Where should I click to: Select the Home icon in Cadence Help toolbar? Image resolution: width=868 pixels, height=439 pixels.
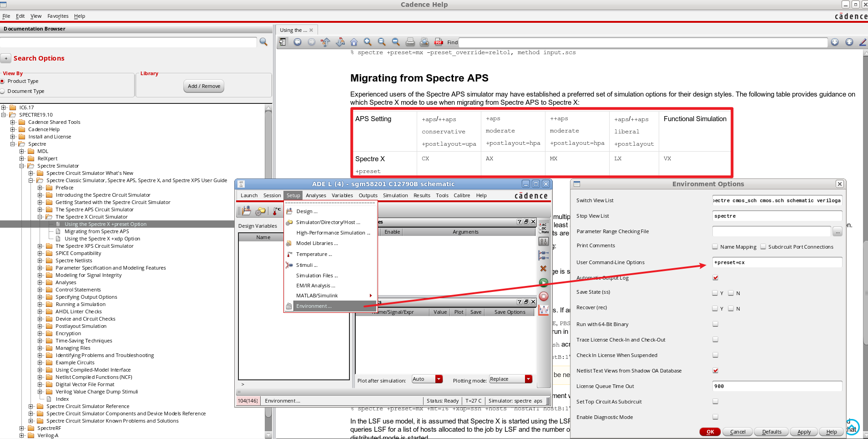(x=354, y=41)
